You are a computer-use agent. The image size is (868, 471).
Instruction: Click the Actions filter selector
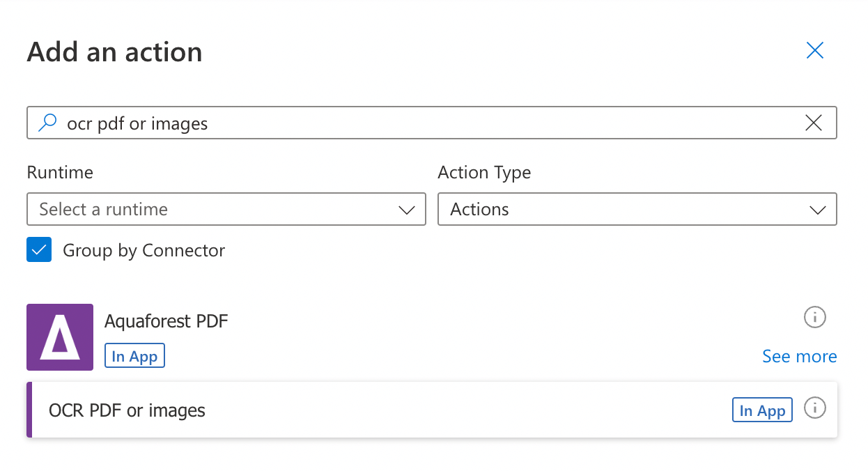(x=637, y=209)
